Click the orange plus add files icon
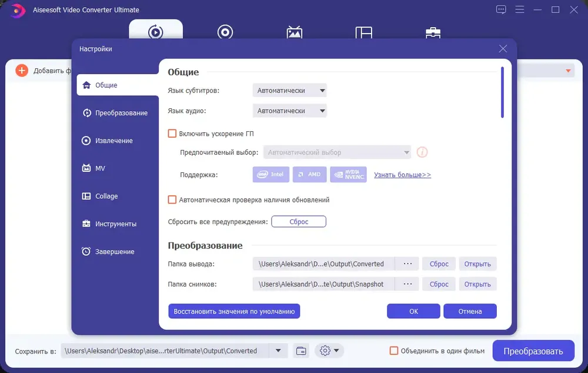 coord(22,71)
